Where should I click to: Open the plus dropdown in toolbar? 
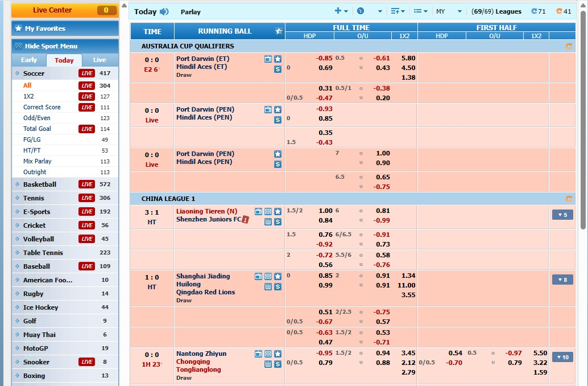point(341,11)
